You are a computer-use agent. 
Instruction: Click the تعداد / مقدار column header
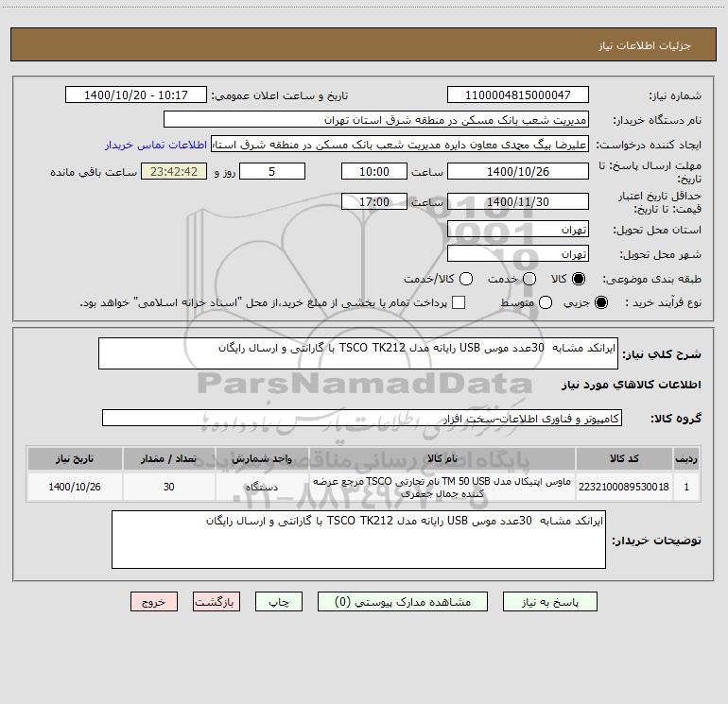pos(168,459)
